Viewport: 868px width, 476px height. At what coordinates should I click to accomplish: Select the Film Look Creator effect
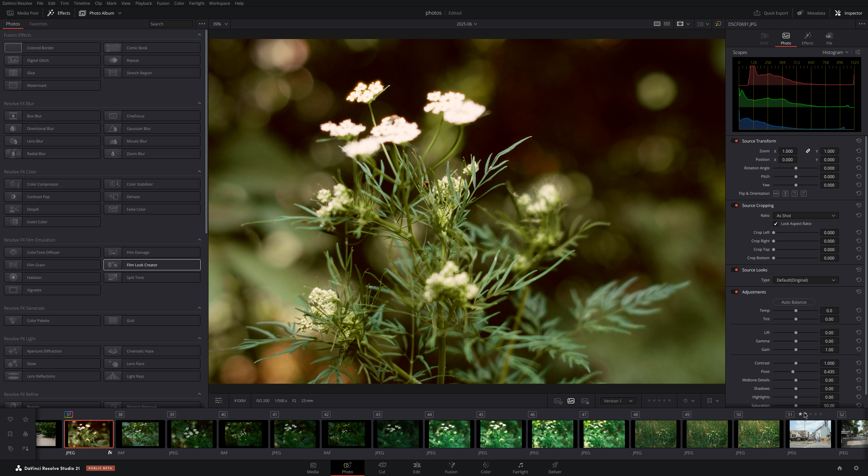152,265
